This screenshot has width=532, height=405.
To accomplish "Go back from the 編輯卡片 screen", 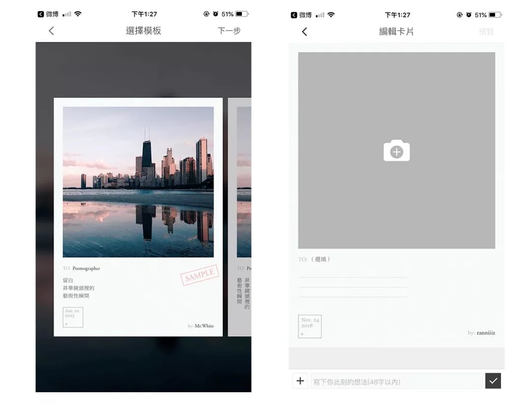I will 304,31.
